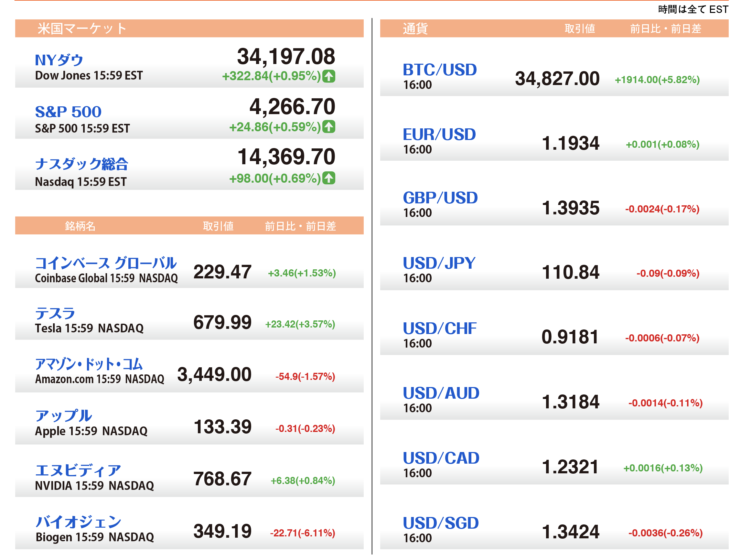Open the エヌビディア stock link

pos(78,470)
